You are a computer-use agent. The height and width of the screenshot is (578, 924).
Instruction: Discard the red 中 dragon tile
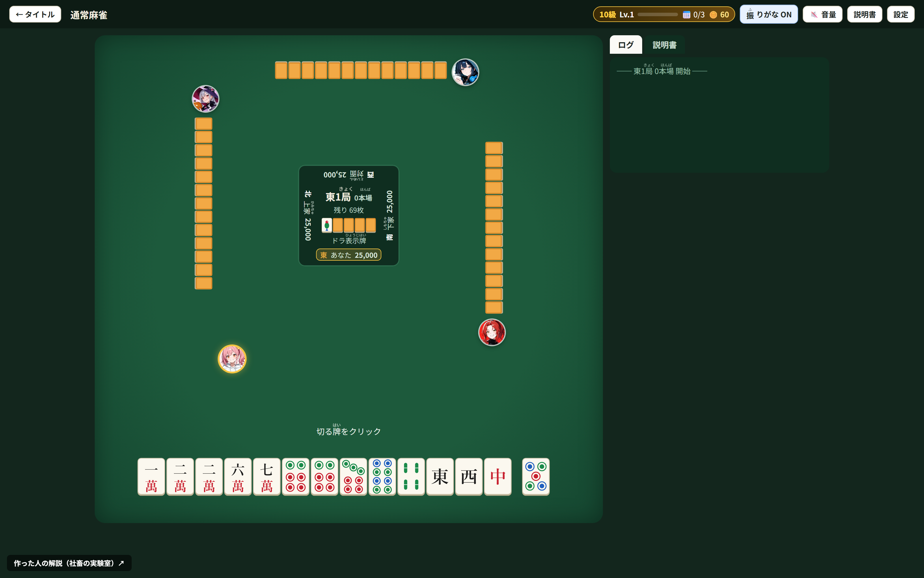[498, 476]
